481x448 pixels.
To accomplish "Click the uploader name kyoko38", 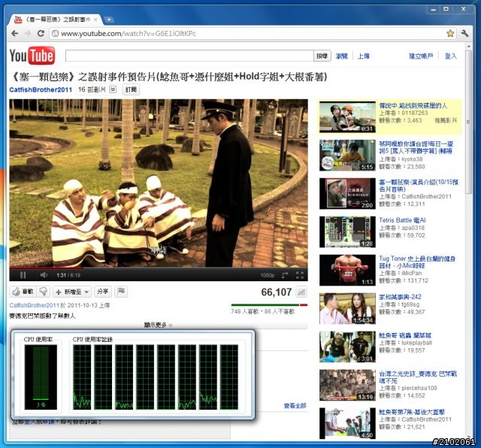I will tap(412, 159).
